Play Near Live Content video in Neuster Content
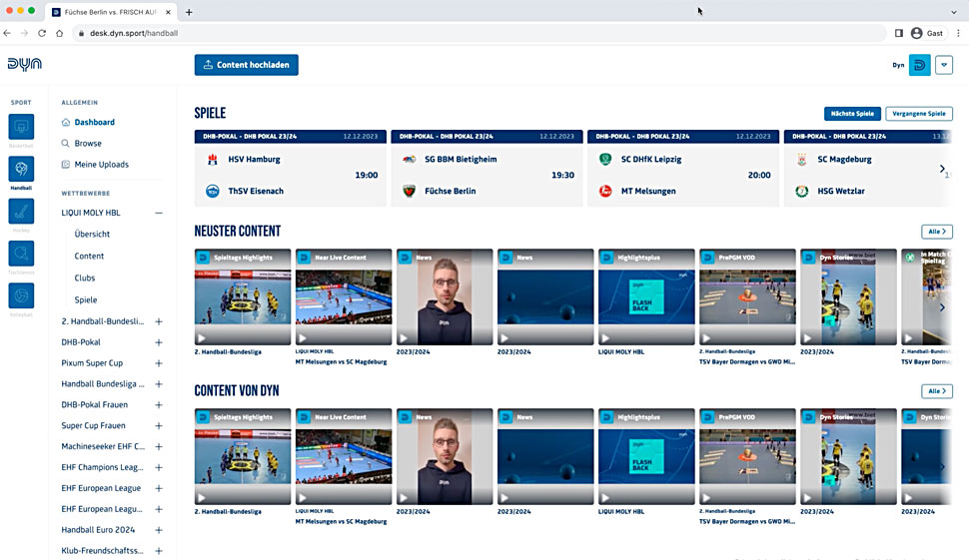This screenshot has height=560, width=969. click(x=303, y=338)
